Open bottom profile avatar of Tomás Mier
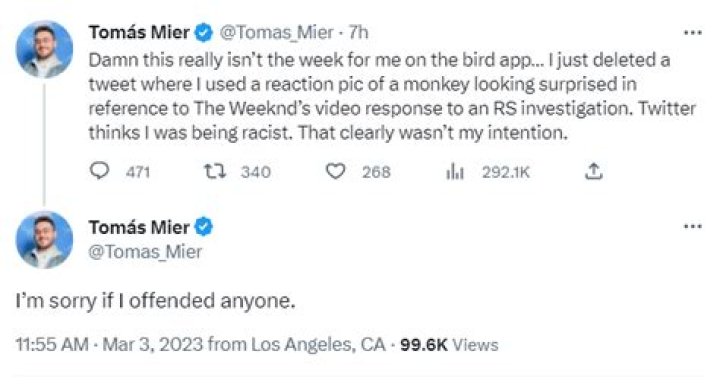Screen dimensions: 720x386 (45, 240)
